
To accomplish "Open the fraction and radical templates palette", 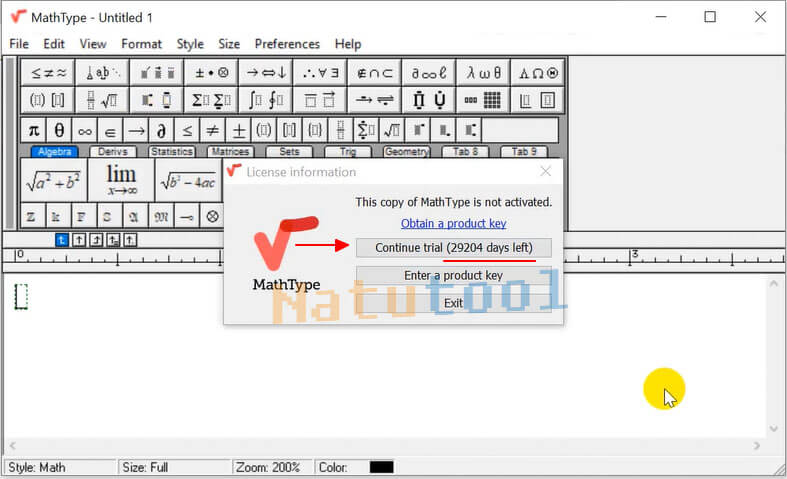I will click(x=103, y=100).
